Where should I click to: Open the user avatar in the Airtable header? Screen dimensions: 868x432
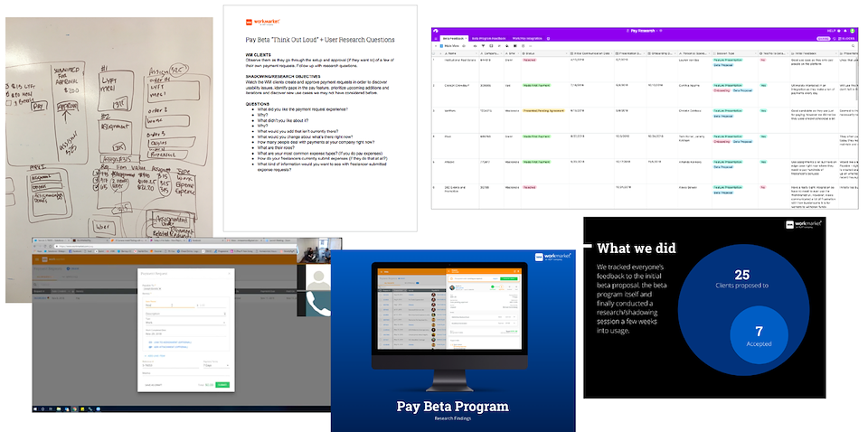pos(853,31)
